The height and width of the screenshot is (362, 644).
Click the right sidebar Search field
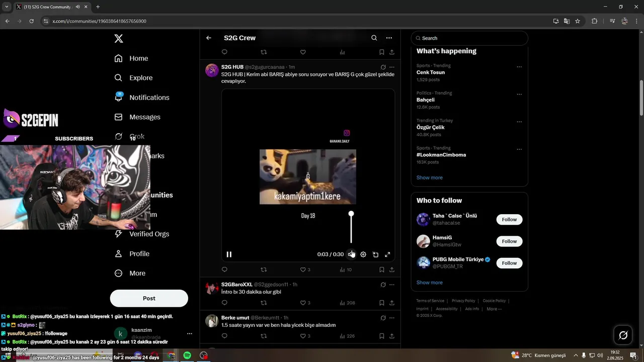469,38
